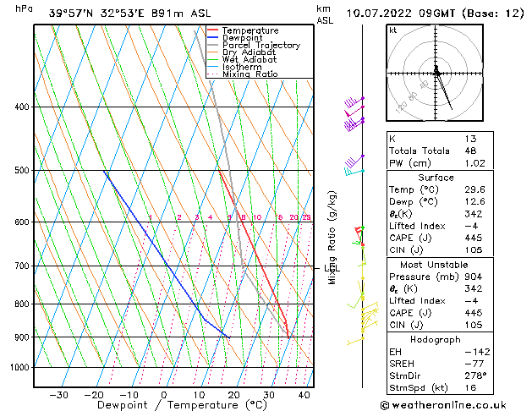Click the StmDir value 278°

click(475, 375)
